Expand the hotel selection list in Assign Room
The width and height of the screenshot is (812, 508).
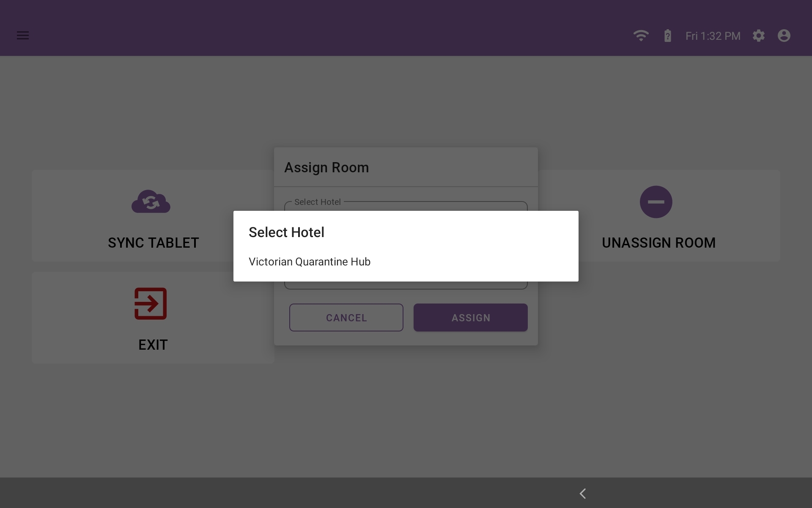point(406,207)
